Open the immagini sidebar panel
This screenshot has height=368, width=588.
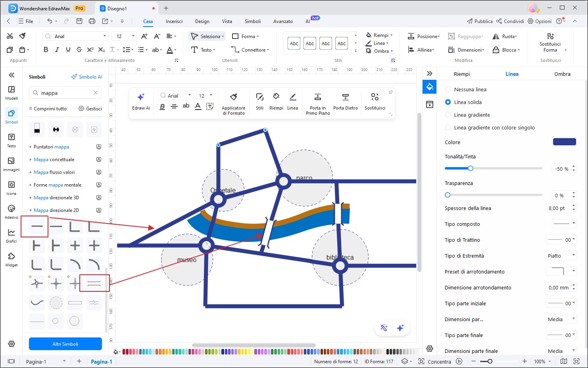[x=12, y=164]
